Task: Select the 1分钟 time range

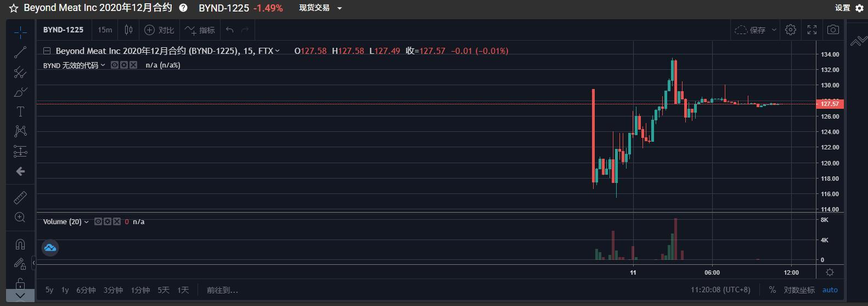Action: [140, 290]
